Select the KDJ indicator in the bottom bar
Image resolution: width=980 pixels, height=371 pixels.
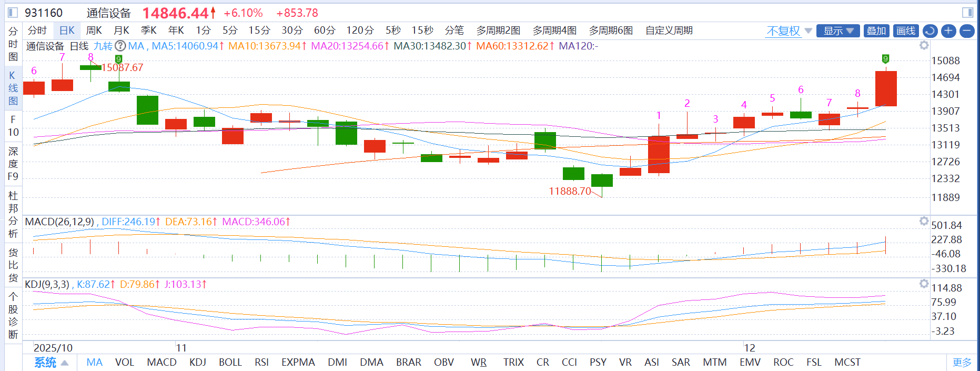[198, 362]
